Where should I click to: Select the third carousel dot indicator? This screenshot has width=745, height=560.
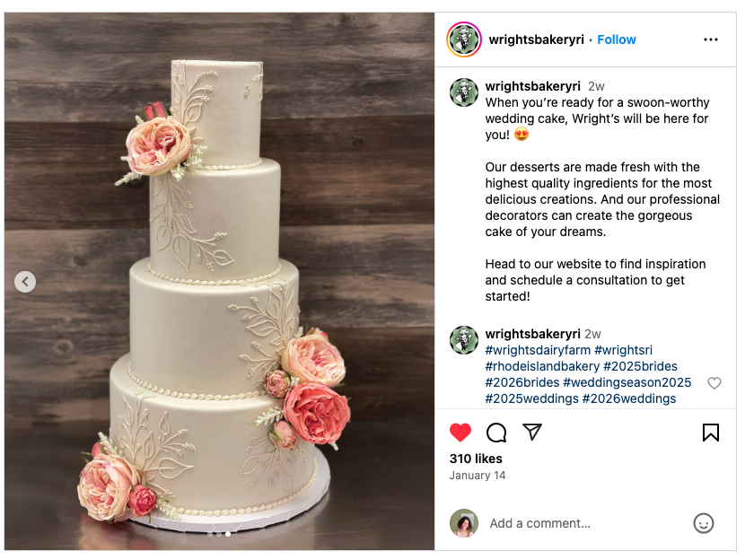click(x=228, y=534)
